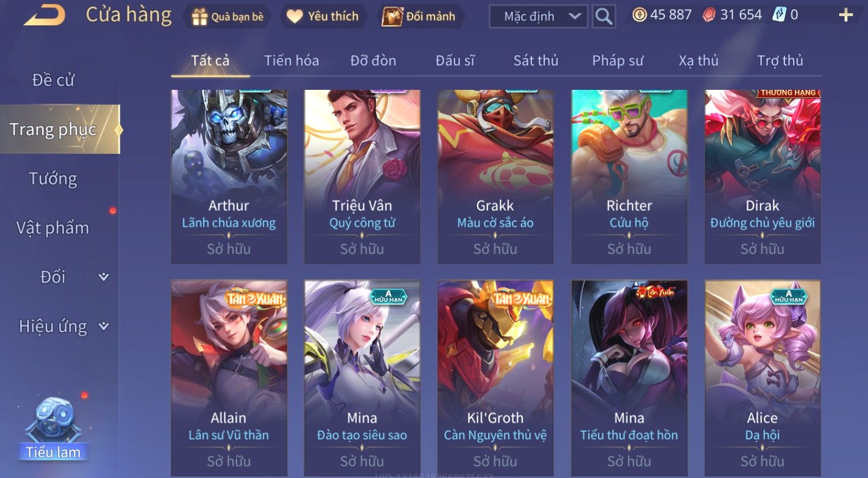
Task: Go to Tướng in the sidebar
Action: (53, 179)
